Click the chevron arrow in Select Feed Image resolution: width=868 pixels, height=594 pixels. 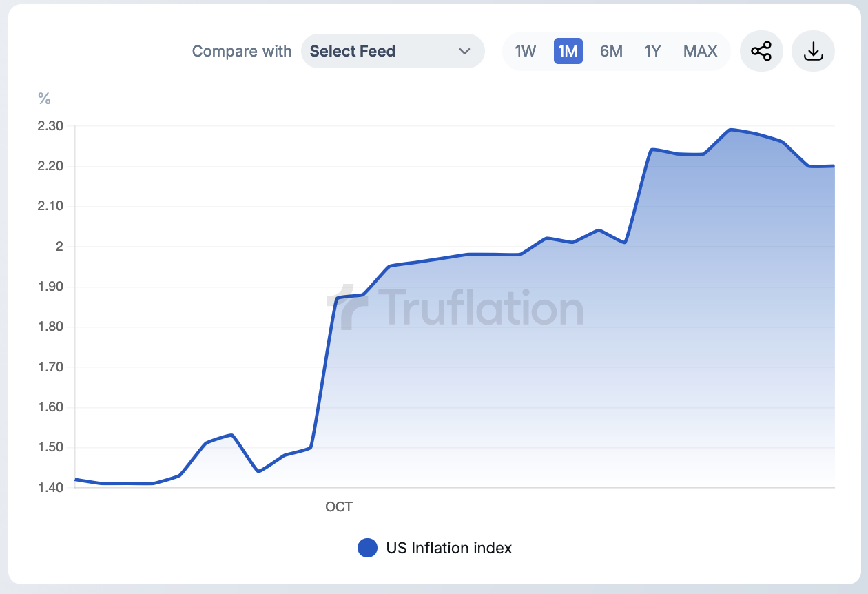coord(464,52)
